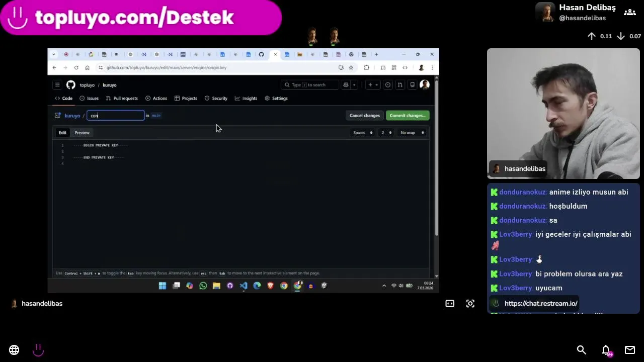Select the GitHub tab in browser tab strip
The image size is (644, 362).
(261, 54)
